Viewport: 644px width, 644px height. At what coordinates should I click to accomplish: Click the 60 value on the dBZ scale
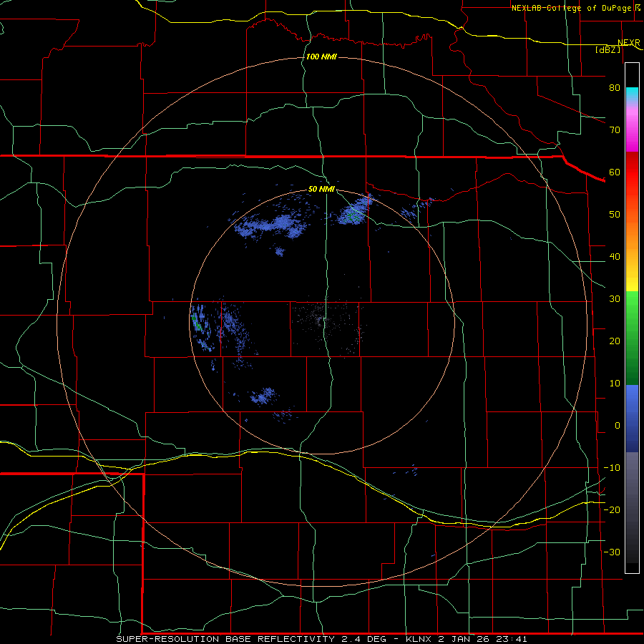[615, 172]
